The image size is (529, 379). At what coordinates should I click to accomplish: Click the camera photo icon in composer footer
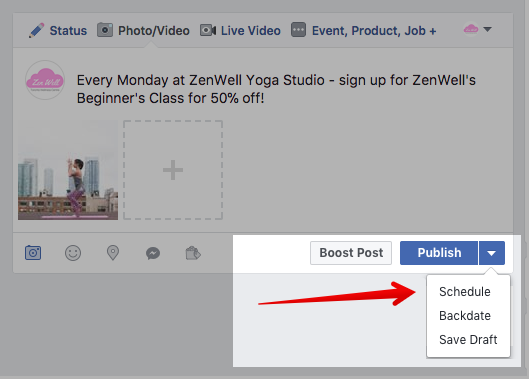[x=33, y=253]
